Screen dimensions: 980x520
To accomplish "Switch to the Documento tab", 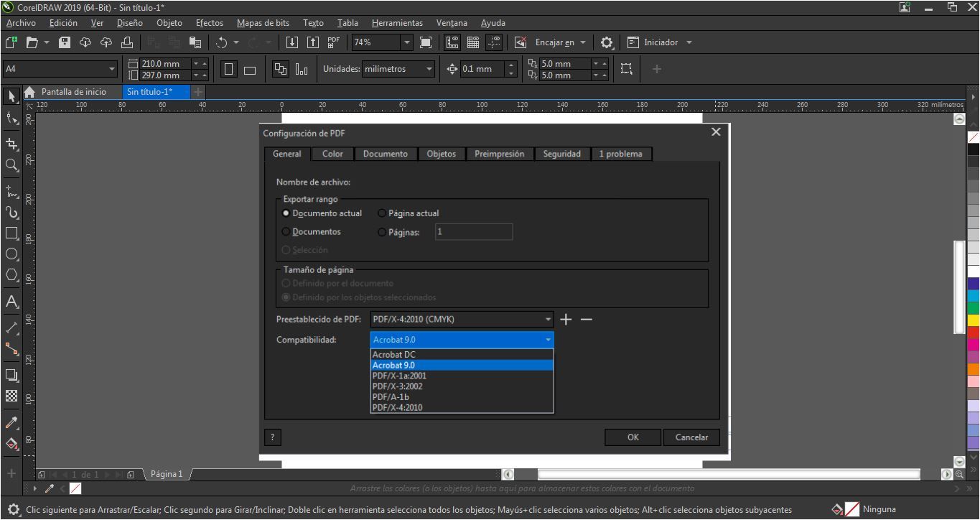I will [386, 154].
